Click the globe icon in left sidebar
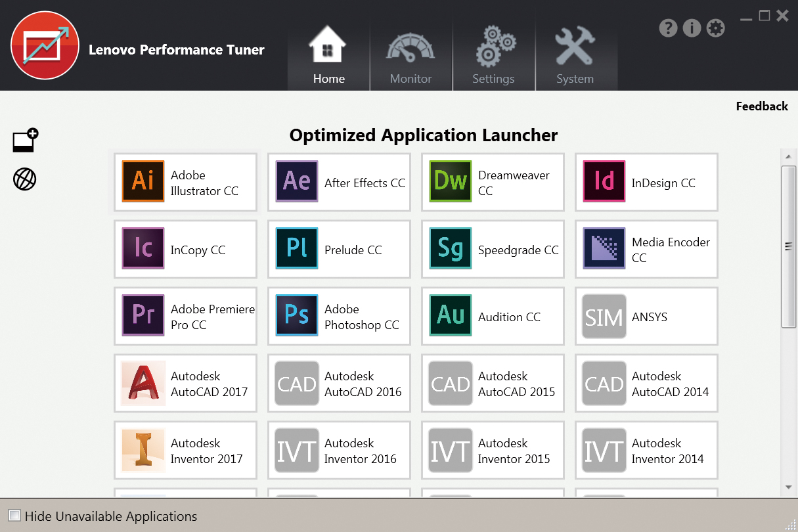The height and width of the screenshot is (532, 798). (x=25, y=179)
